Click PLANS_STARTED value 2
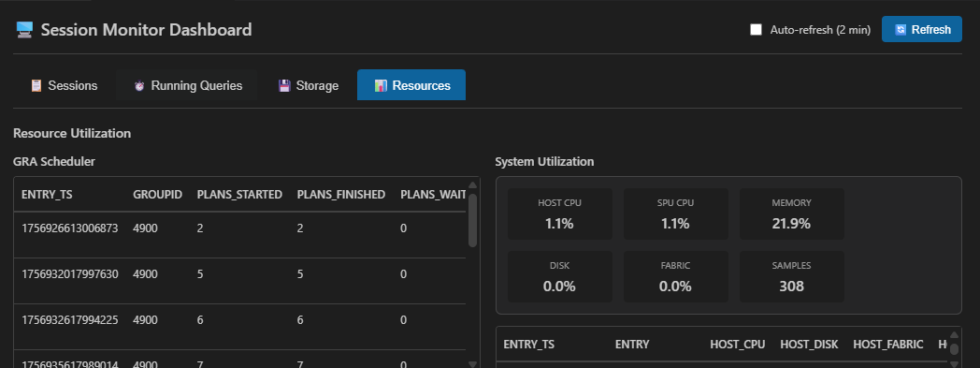 [200, 228]
